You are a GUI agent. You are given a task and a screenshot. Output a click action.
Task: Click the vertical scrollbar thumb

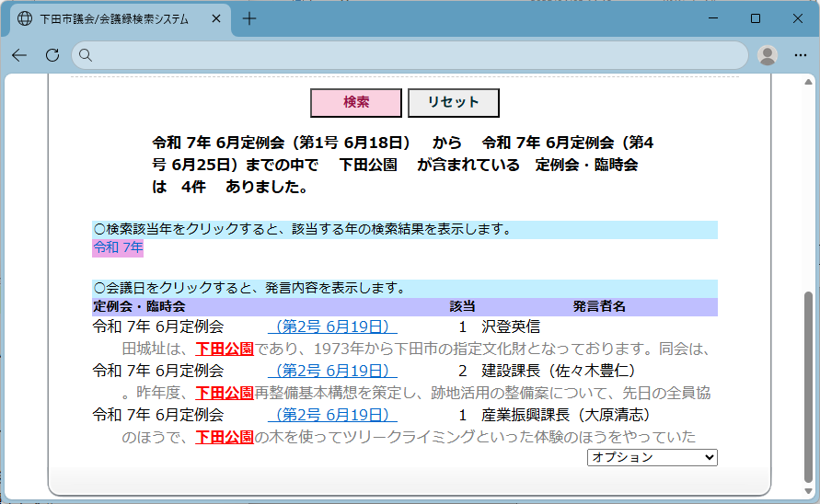tap(808, 387)
